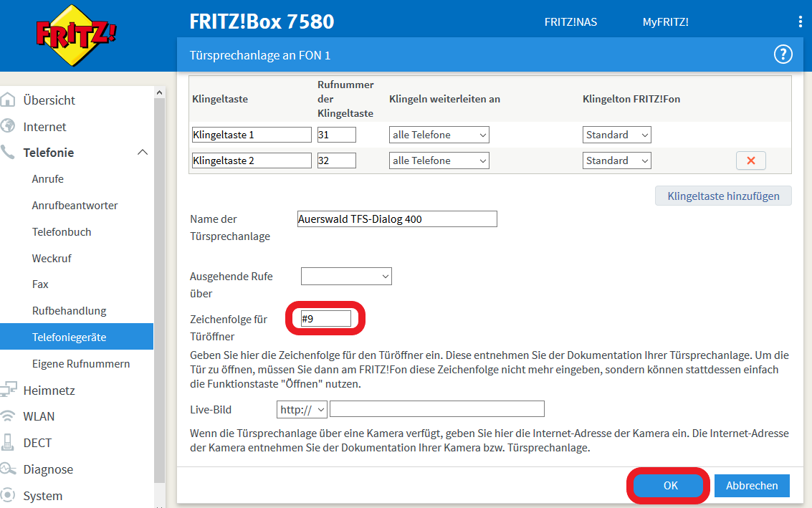Open the FRITZ!NAS link
Viewport: 812px width, 508px height.
click(x=570, y=22)
